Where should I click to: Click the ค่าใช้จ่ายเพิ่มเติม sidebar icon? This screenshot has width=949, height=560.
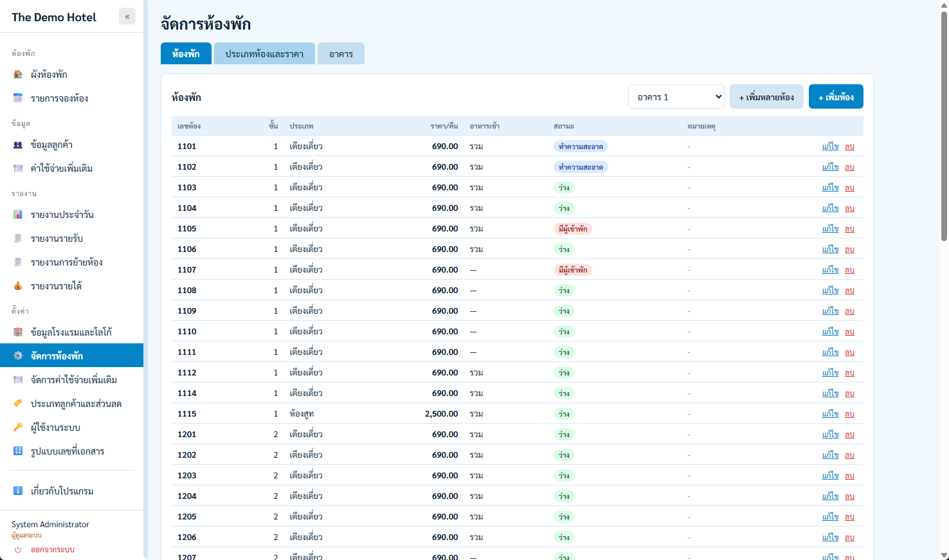click(x=18, y=168)
